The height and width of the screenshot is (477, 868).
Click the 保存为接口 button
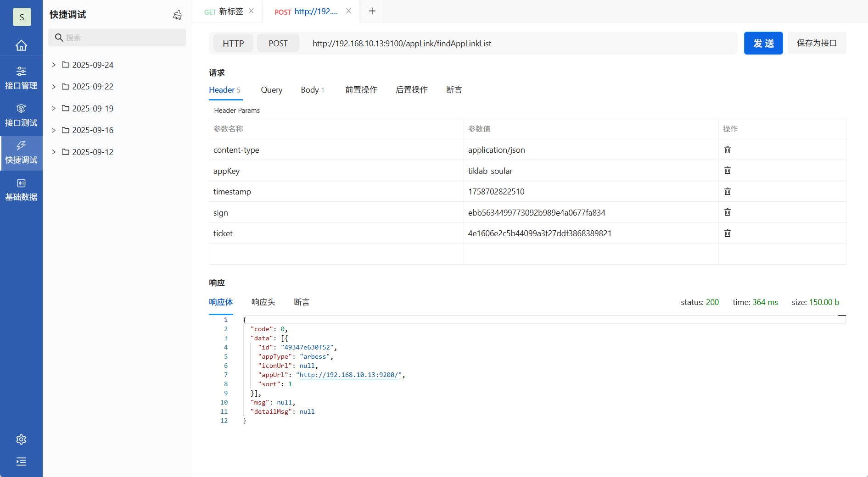(x=817, y=43)
